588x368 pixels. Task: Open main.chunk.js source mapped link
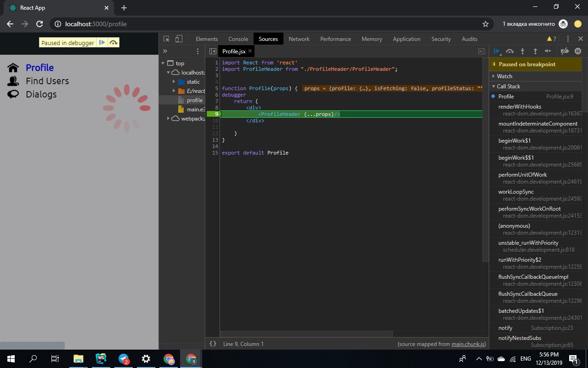click(x=468, y=344)
